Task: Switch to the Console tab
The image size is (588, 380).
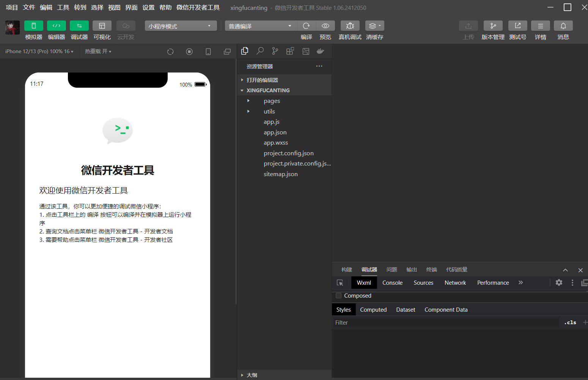Action: tap(392, 282)
